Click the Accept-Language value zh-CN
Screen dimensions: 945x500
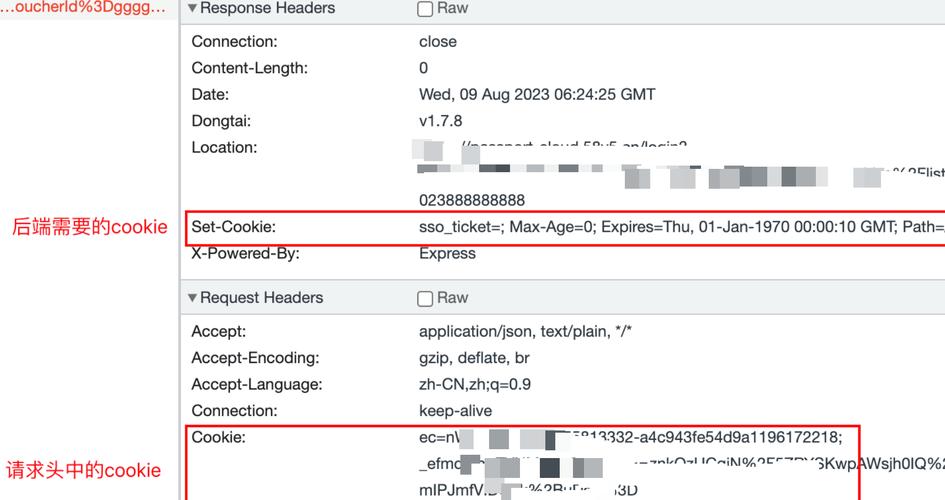point(474,384)
